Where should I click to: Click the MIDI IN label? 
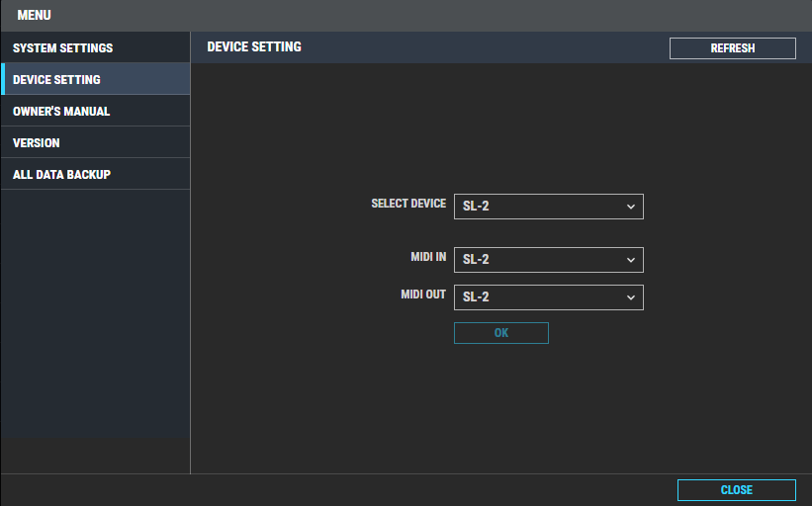point(428,257)
